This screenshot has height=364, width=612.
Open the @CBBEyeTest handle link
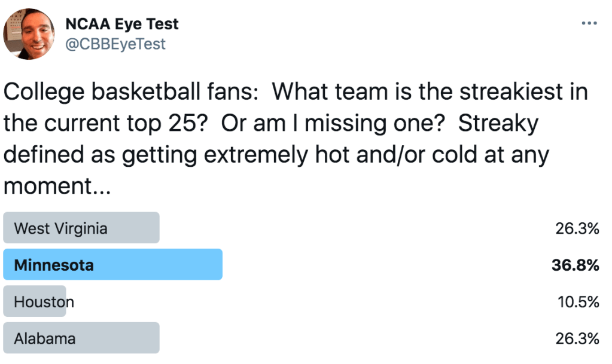click(x=115, y=44)
